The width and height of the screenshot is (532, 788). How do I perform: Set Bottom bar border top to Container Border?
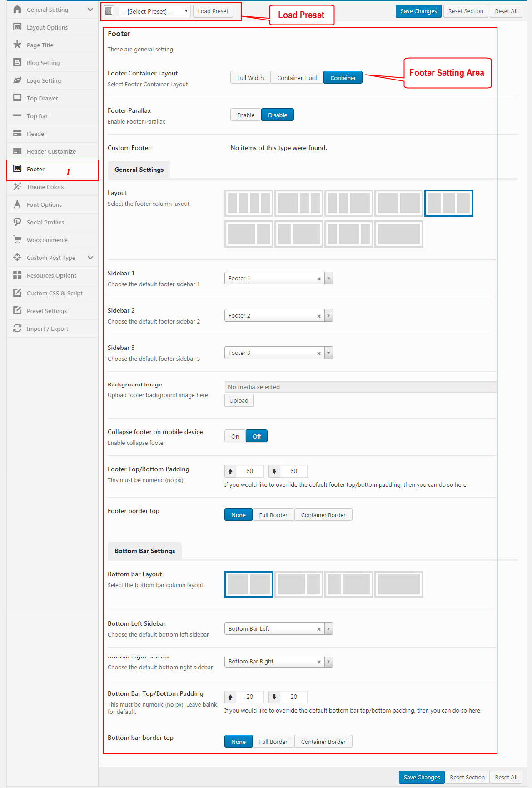tap(323, 742)
